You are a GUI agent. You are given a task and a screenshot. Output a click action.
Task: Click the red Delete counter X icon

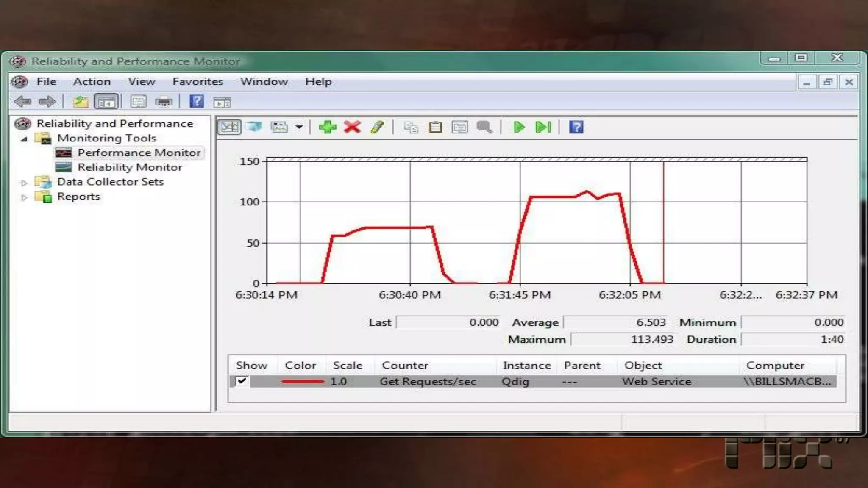pos(352,127)
